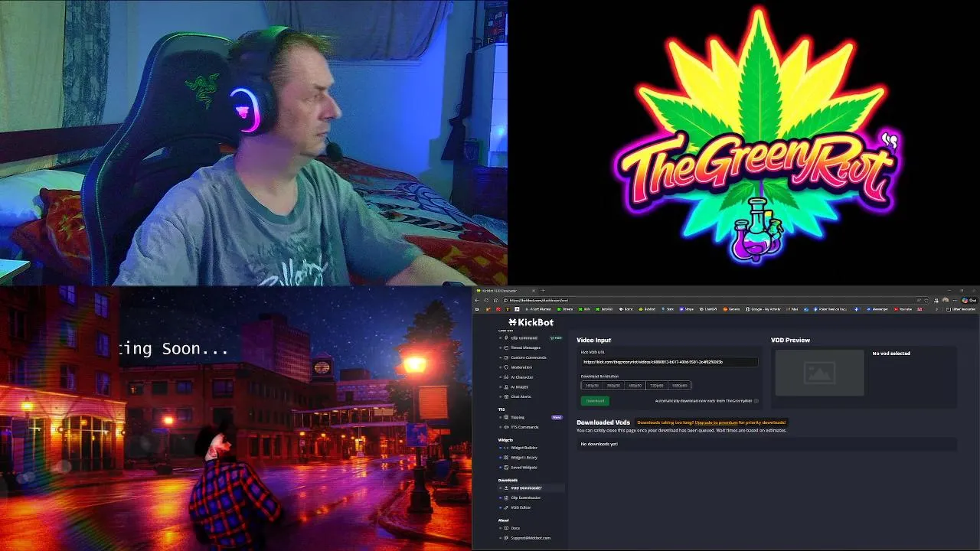Click the Docs book icon
980x551 pixels.
click(x=506, y=528)
